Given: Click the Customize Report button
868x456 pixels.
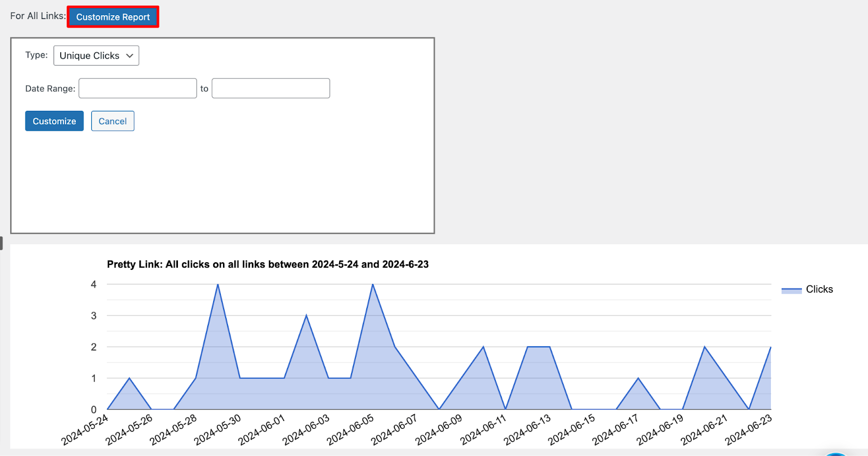Looking at the screenshot, I should [x=113, y=17].
